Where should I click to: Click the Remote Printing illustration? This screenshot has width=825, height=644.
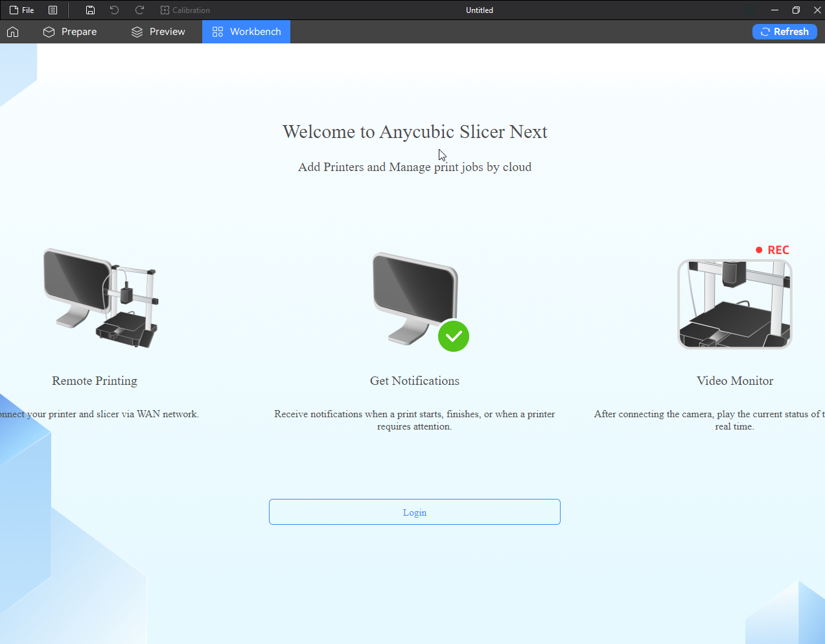[101, 299]
